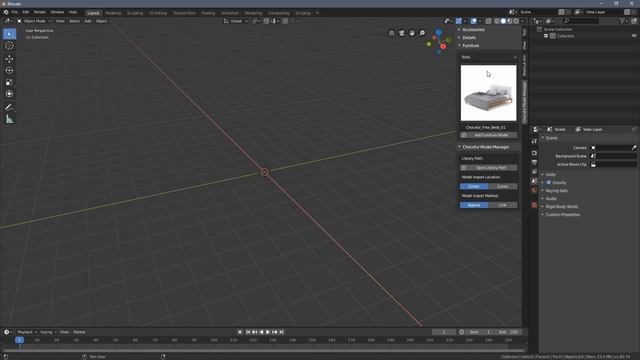Open the viewport Add menu
Viewport: 640px width, 360px height.
coord(88,21)
